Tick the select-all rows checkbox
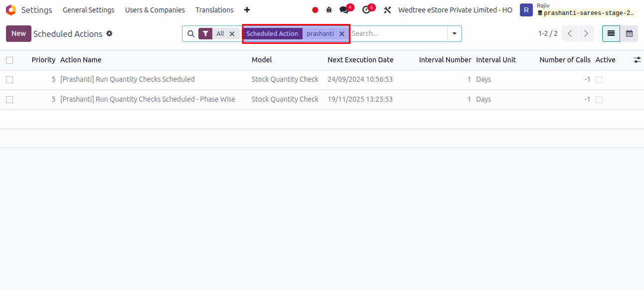This screenshot has height=290, width=644. [x=9, y=60]
